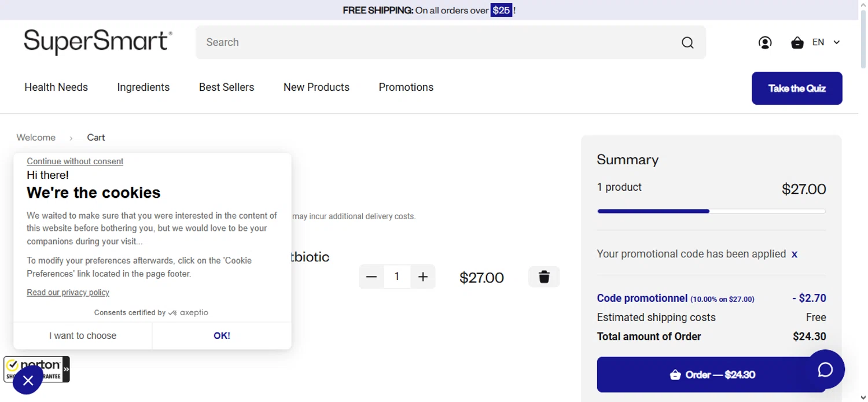Click the $24.30 order total value

[810, 337]
